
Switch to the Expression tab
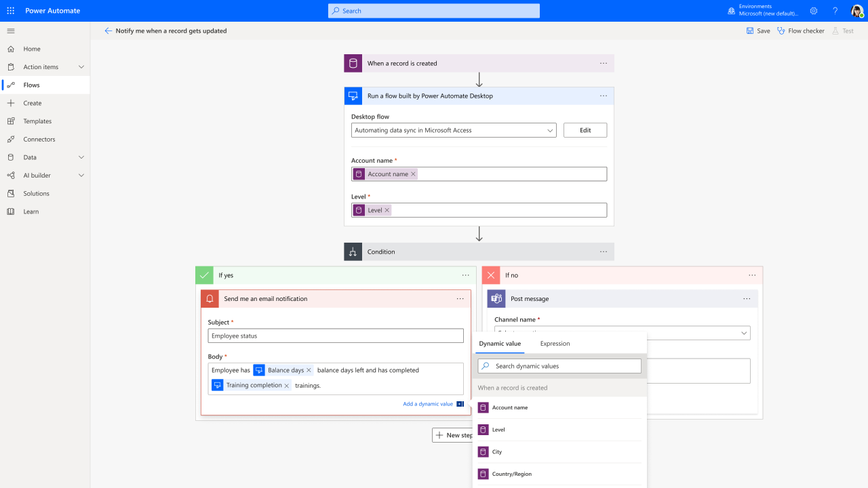555,344
